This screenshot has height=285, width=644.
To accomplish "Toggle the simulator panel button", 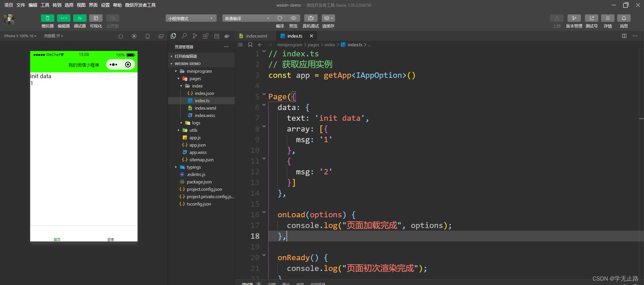I will pyautogui.click(x=48, y=18).
